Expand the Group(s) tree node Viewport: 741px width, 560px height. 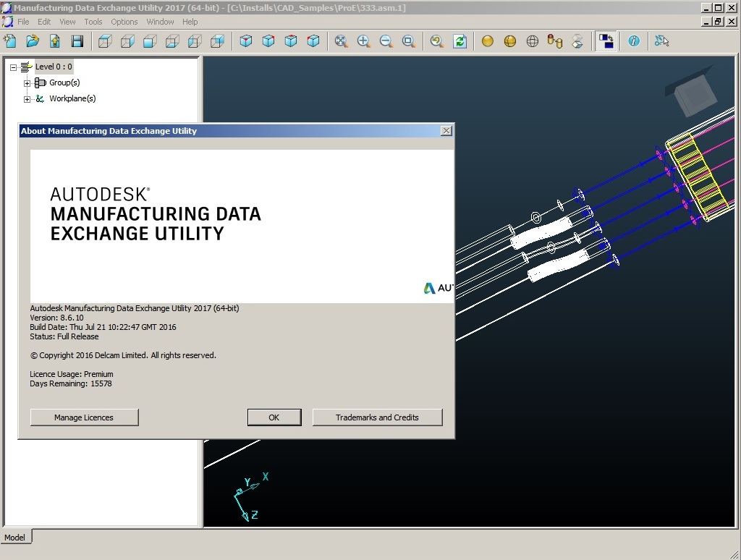point(27,83)
